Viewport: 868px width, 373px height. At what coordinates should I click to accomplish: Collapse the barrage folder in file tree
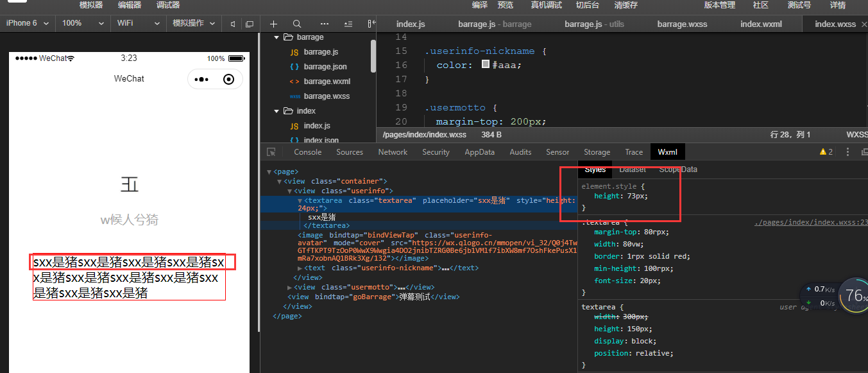click(276, 37)
